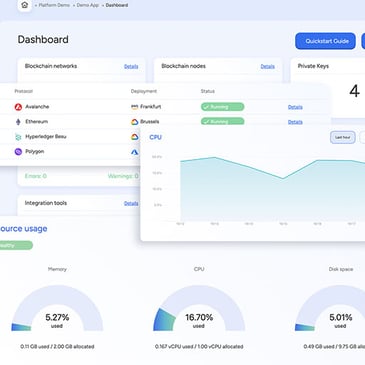
Task: Open Details link for Integration tools
Action: [x=131, y=203]
